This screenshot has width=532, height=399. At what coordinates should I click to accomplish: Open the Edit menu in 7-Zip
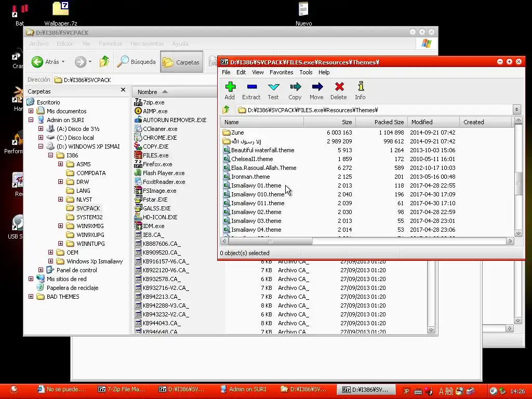pyautogui.click(x=241, y=72)
